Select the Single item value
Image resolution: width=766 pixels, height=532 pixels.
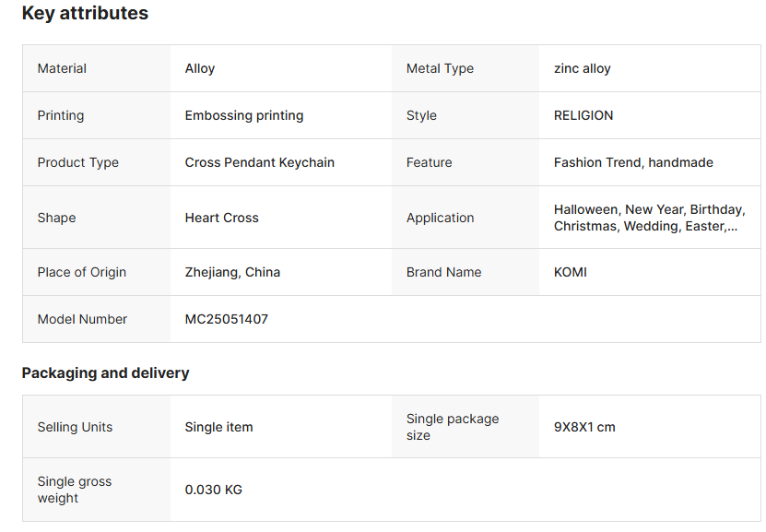coord(218,427)
